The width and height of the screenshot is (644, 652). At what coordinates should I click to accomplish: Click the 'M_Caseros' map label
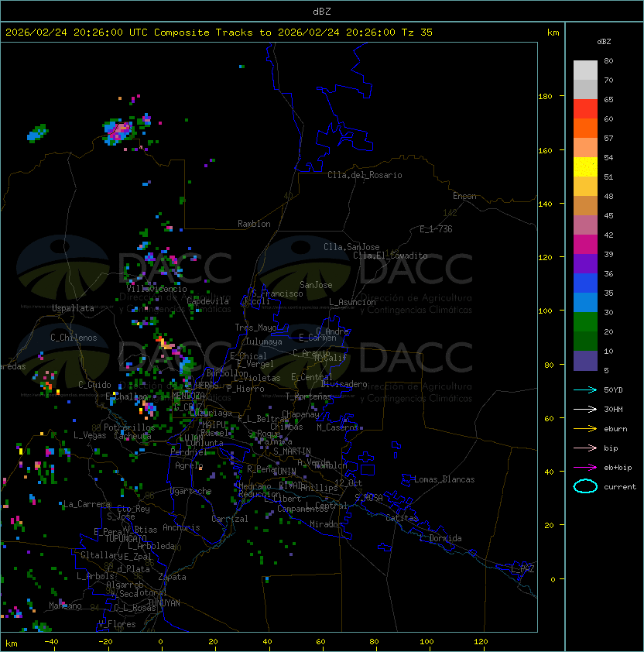[337, 427]
